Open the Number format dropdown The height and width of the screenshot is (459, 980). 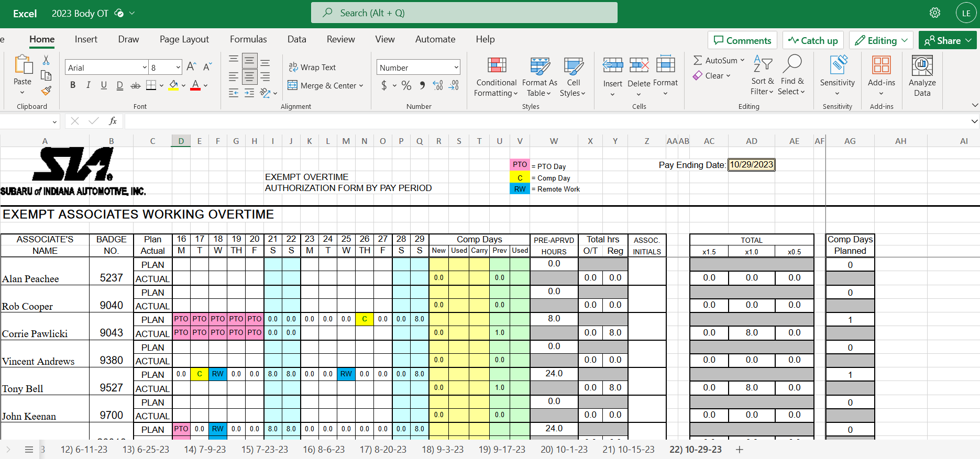(456, 68)
